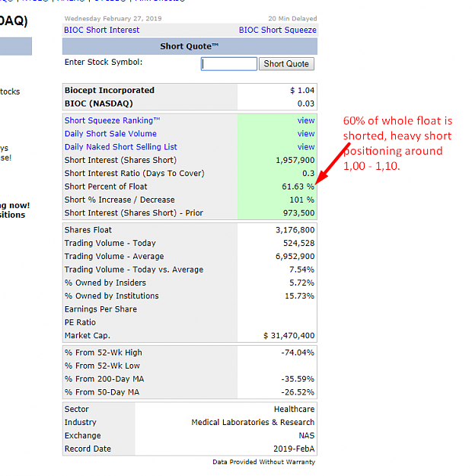Click the Biocept Incorporated company name

(110, 91)
